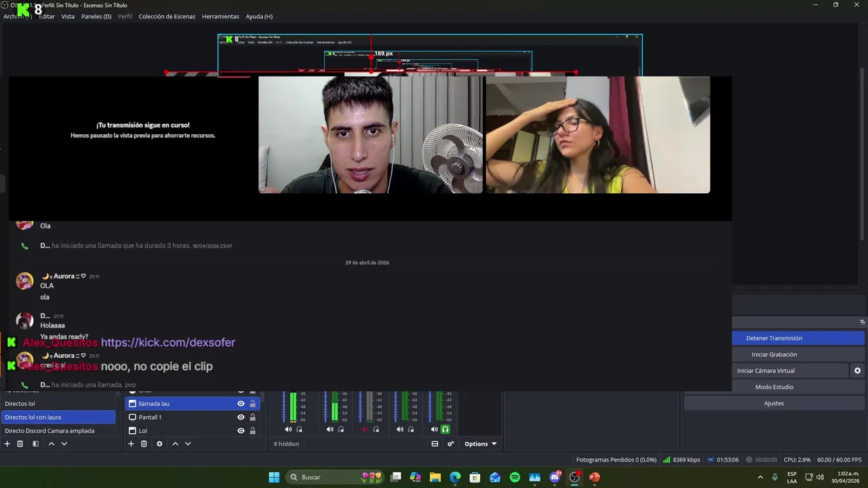The width and height of the screenshot is (868, 488).
Task: Hide the llamada lau source
Action: pyautogui.click(x=241, y=403)
